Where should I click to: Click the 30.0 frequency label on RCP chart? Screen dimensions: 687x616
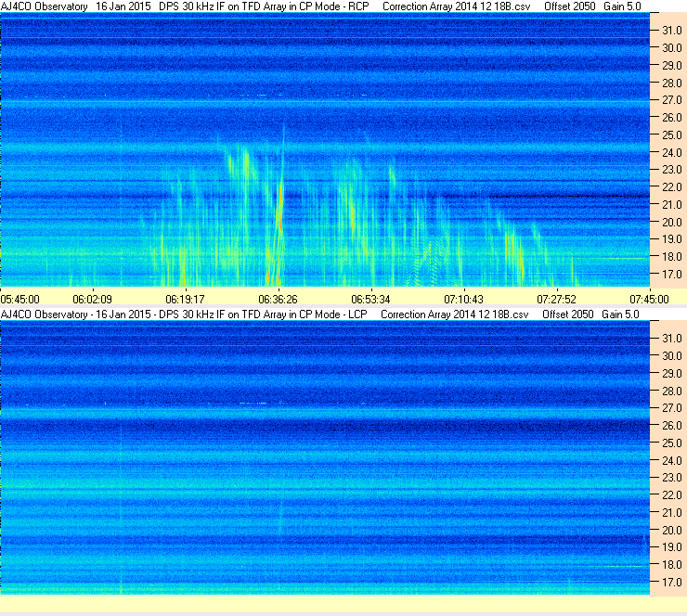(672, 48)
